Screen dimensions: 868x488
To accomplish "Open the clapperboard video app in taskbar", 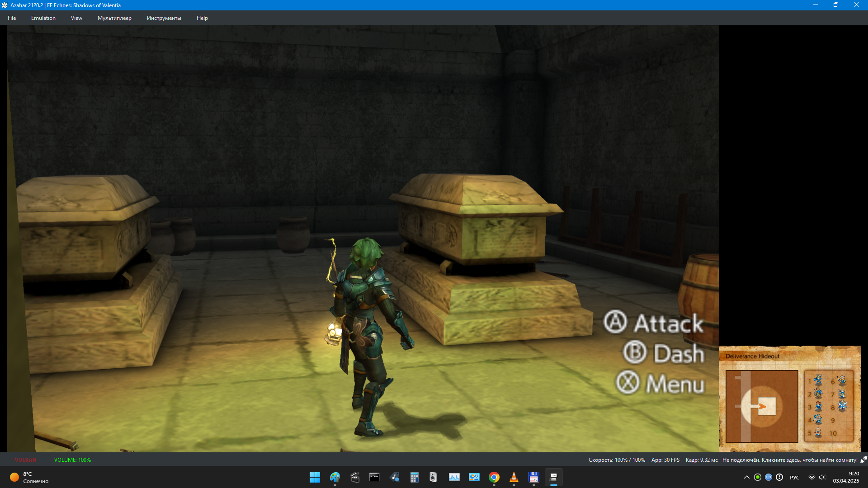I will tap(355, 477).
